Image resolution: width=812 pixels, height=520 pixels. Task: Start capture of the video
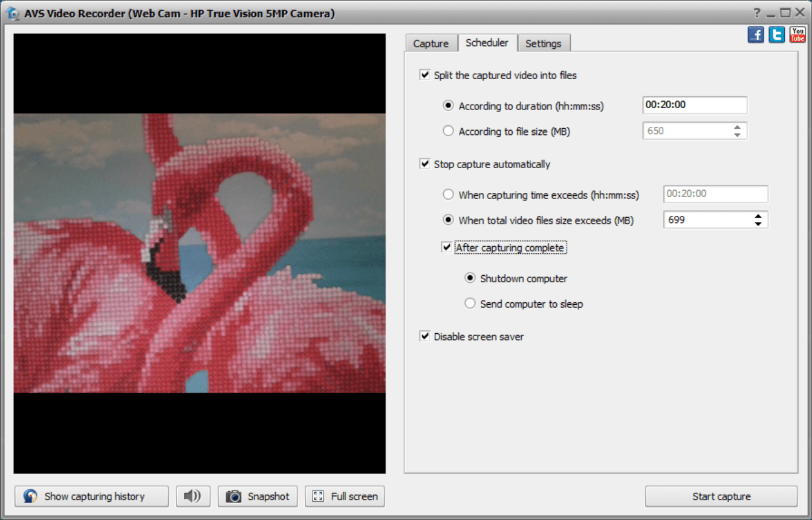click(721, 496)
